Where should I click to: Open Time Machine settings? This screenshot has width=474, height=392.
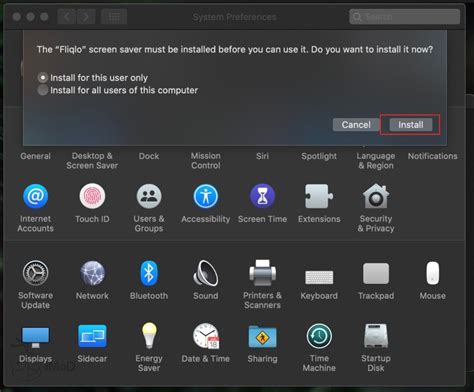(x=319, y=336)
